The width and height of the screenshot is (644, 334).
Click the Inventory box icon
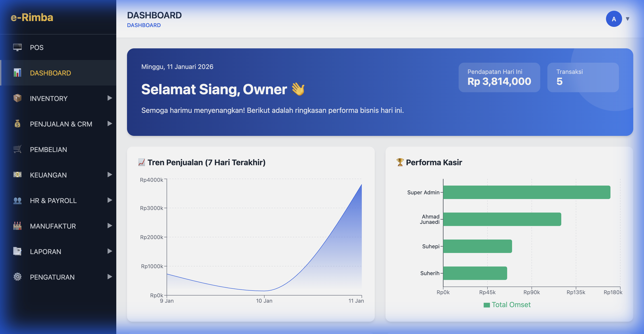[17, 98]
